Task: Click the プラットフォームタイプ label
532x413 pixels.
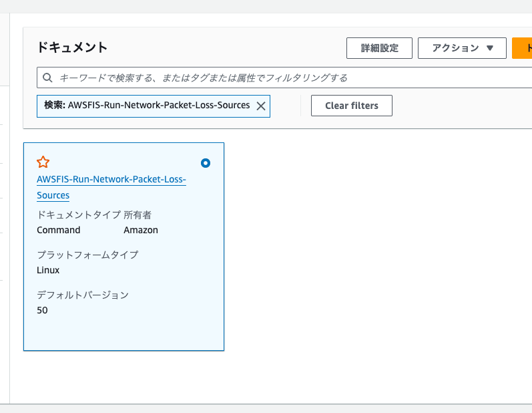Action: click(x=87, y=255)
